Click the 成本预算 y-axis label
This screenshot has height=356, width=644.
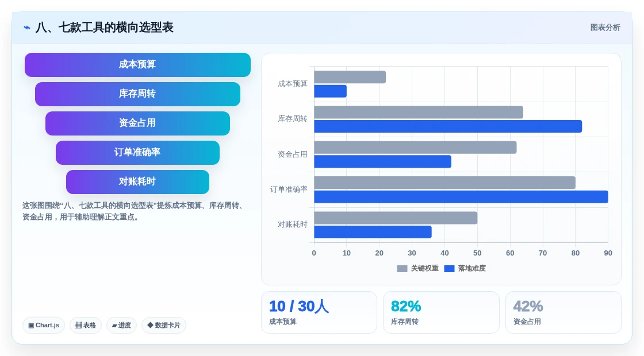click(293, 84)
